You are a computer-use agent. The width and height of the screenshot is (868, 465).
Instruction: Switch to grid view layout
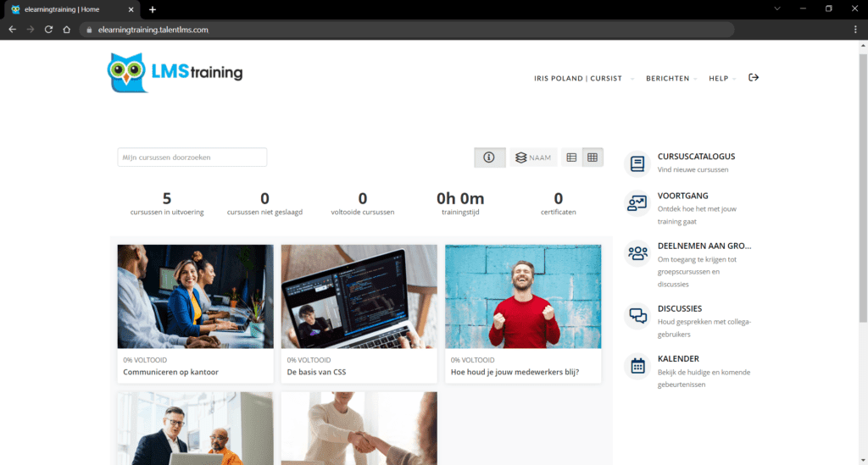point(593,158)
